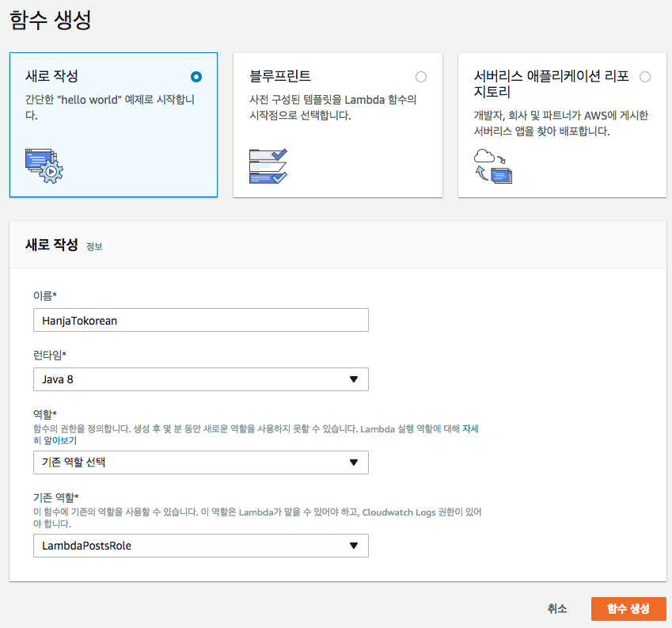Click the 블루프린트 card title

280,76
